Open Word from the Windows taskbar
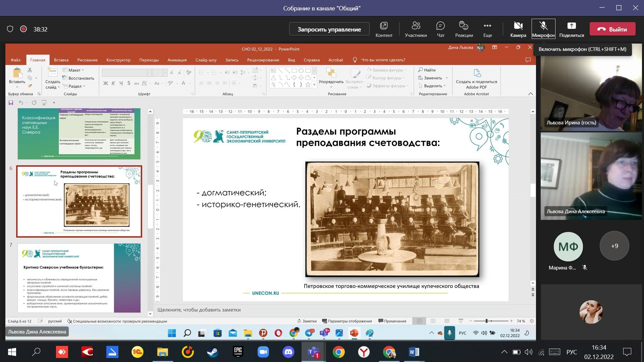 pyautogui.click(x=414, y=352)
